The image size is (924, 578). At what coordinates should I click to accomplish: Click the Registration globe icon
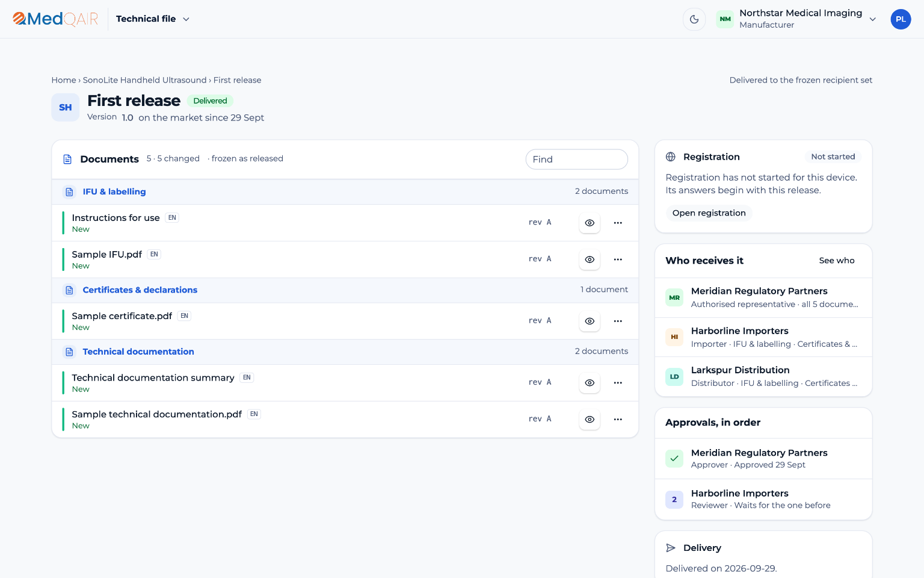pyautogui.click(x=671, y=157)
